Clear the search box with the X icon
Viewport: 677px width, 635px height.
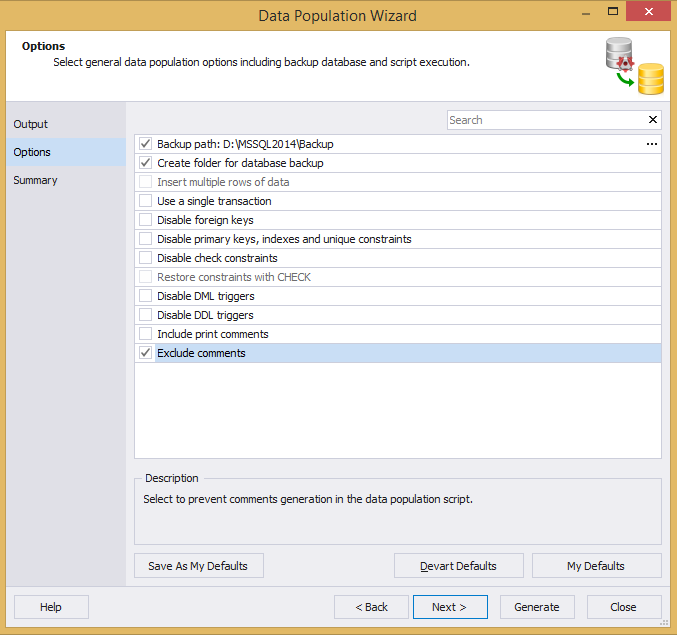pos(652,120)
